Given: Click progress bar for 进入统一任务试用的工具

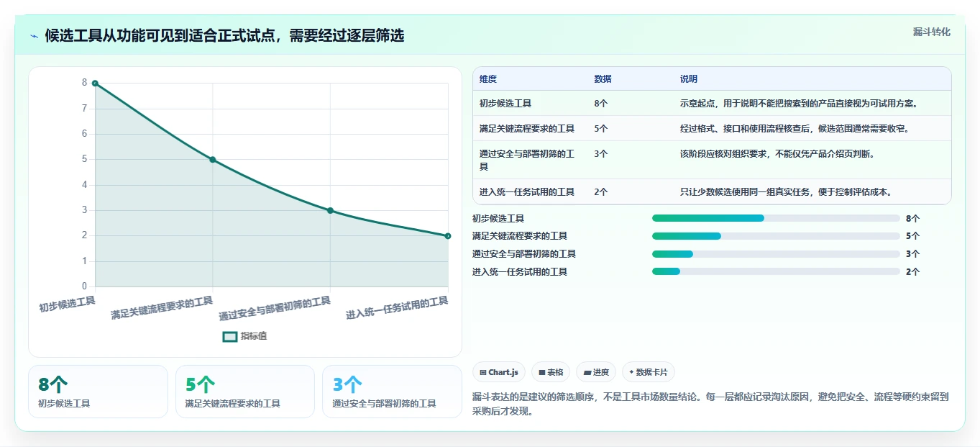Looking at the screenshot, I should point(776,271).
